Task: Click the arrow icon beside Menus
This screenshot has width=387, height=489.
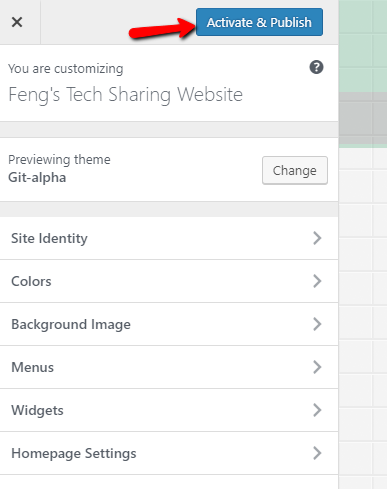Action: coord(317,367)
